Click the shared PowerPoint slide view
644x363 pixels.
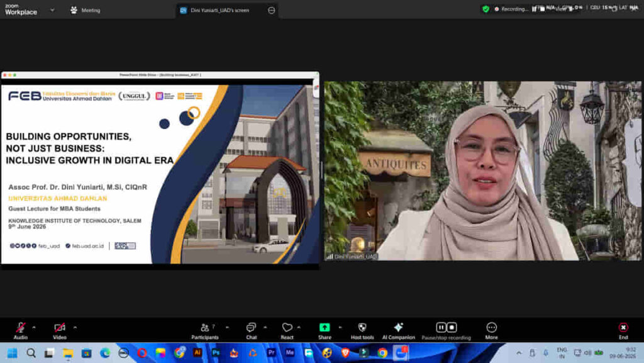coord(160,174)
